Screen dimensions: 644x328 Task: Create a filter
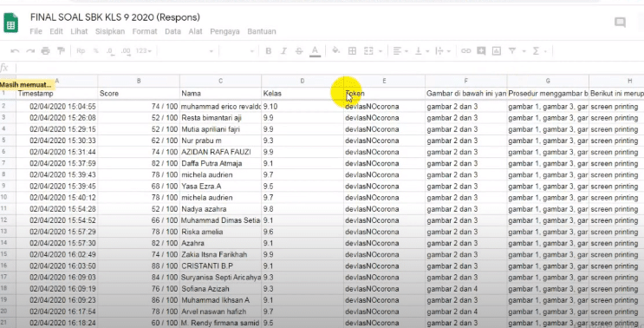[x=512, y=51]
